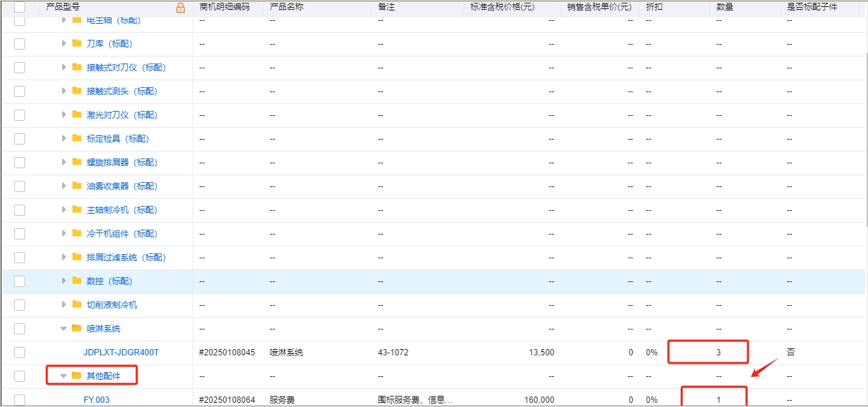Click the open folder icon beside 其他配件

[77, 376]
